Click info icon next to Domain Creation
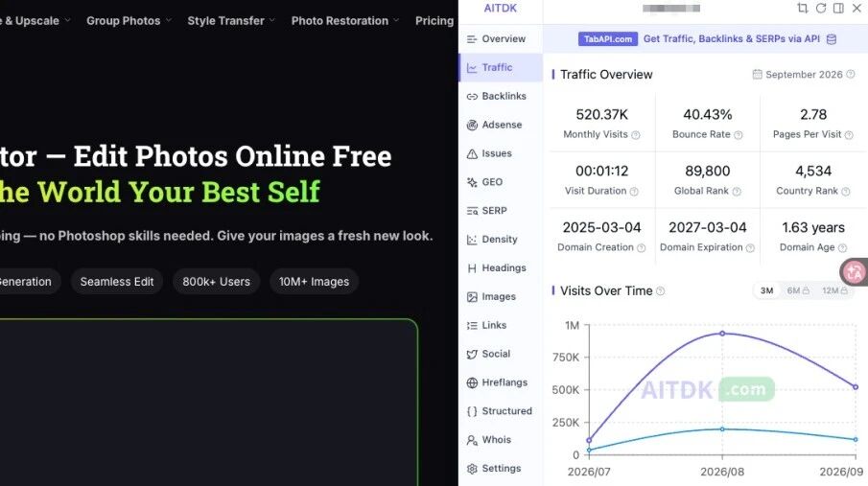 point(641,247)
